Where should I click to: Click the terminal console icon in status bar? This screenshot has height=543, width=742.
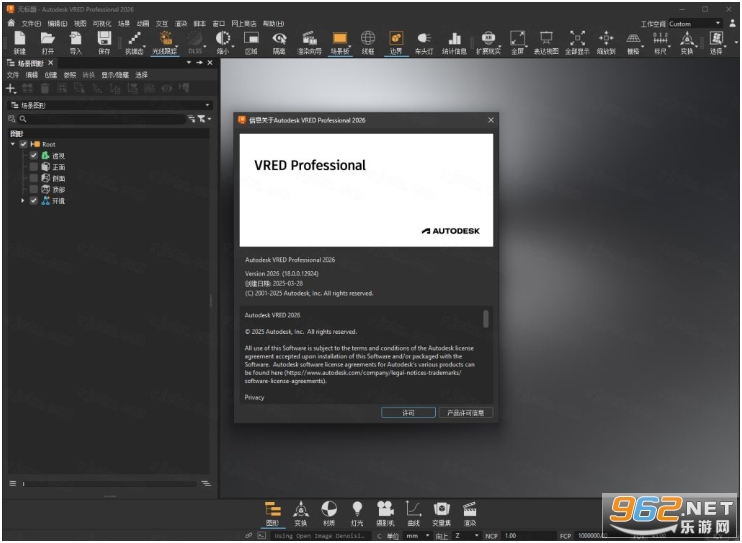pos(262,535)
